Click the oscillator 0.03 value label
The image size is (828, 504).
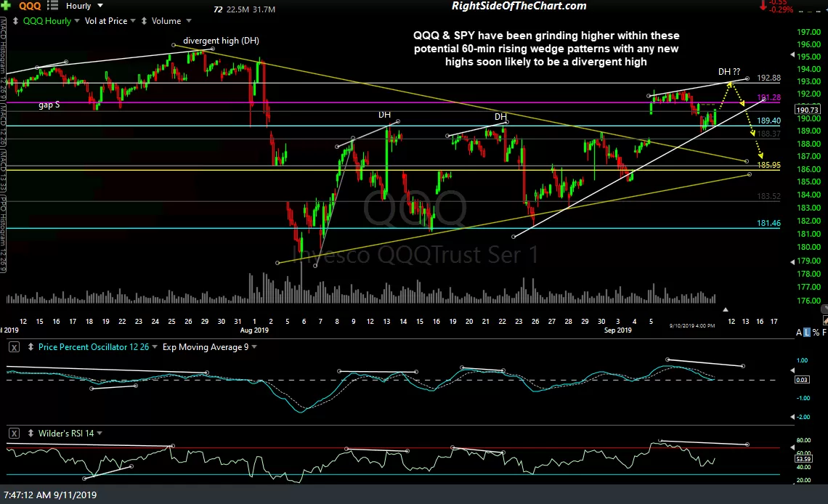802,380
